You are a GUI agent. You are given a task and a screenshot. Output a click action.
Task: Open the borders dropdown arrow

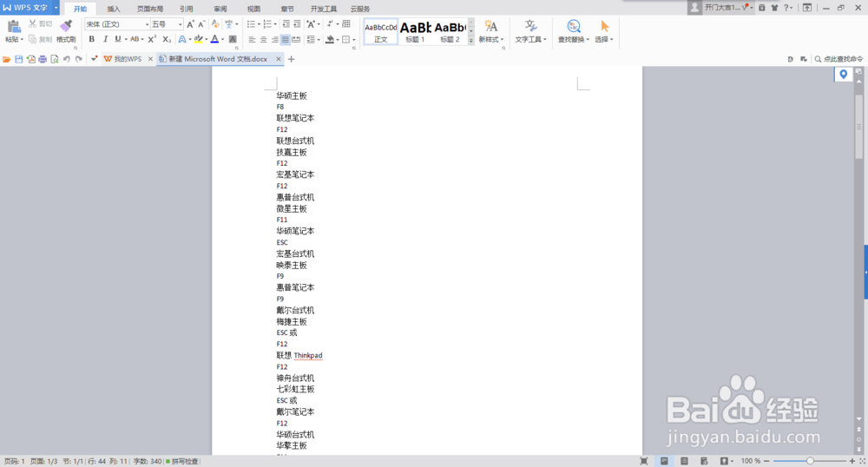[x=354, y=39]
